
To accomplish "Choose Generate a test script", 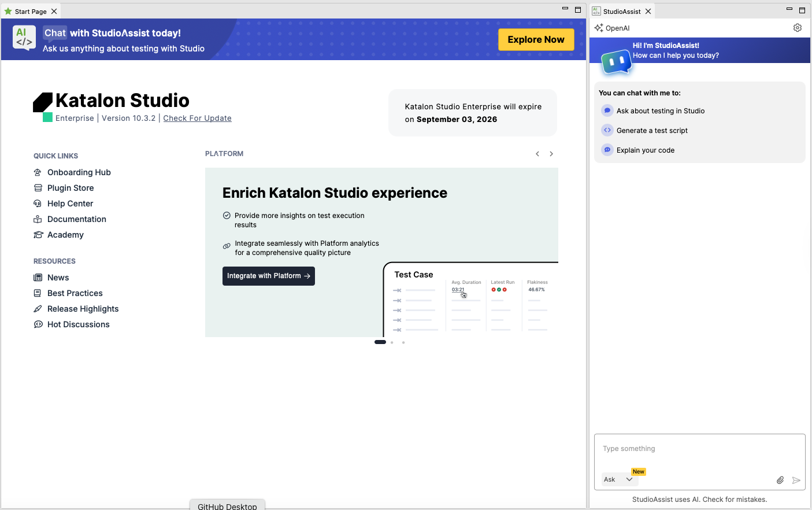I will pos(652,131).
